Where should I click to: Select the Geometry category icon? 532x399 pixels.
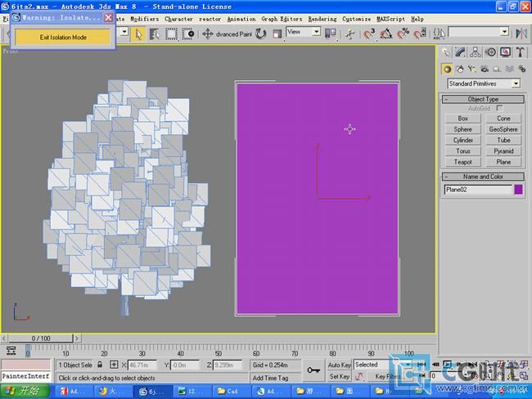(447, 69)
